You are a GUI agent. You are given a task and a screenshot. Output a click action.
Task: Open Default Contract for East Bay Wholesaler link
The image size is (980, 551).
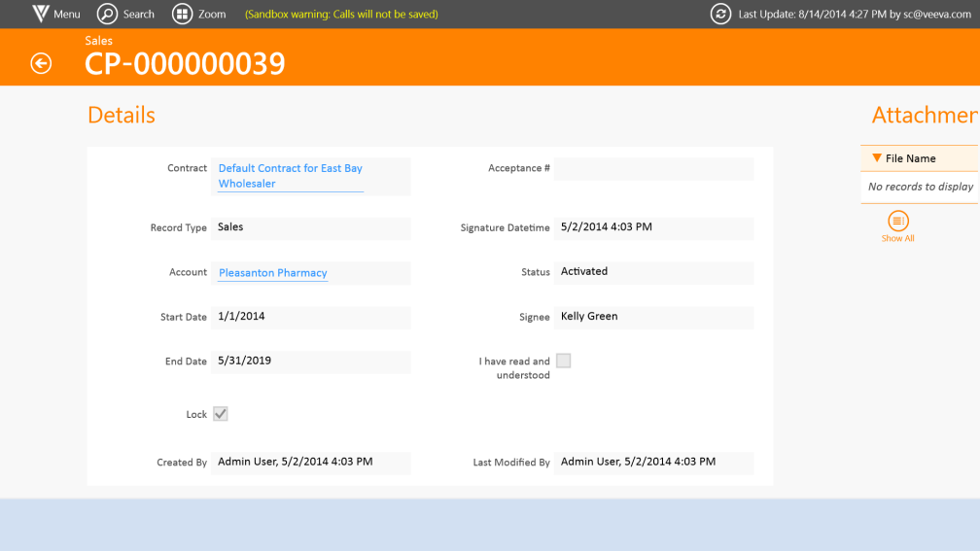pyautogui.click(x=290, y=176)
